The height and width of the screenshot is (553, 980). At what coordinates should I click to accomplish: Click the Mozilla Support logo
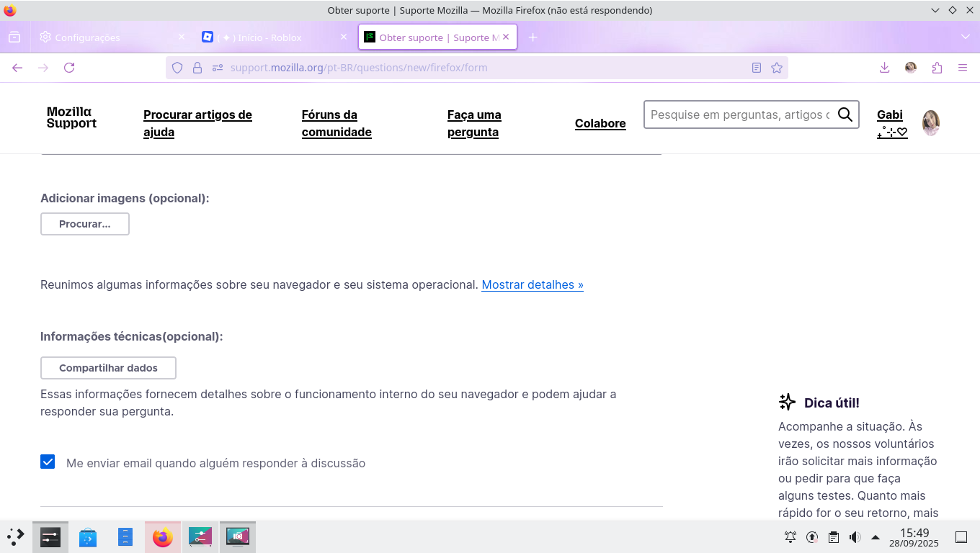[72, 117]
